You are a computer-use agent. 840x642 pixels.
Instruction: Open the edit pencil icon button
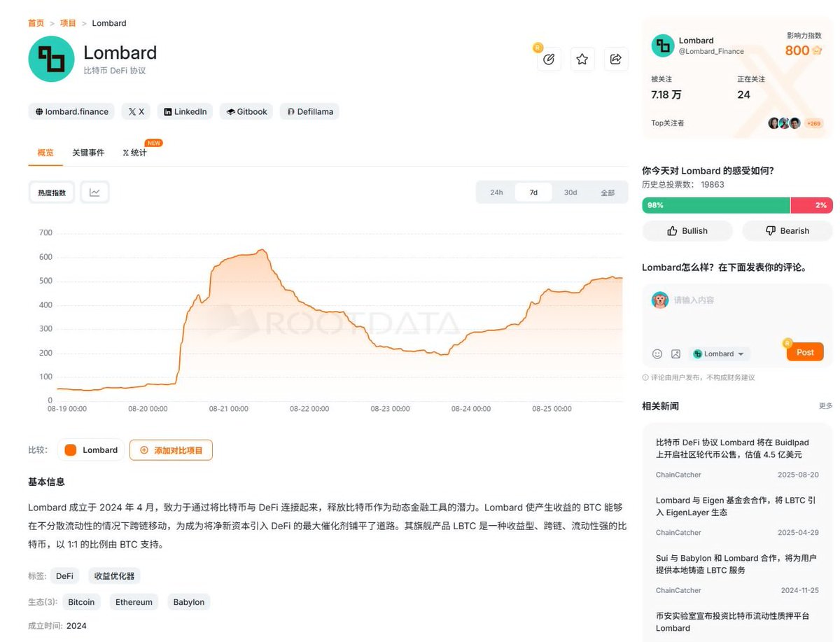pos(549,60)
